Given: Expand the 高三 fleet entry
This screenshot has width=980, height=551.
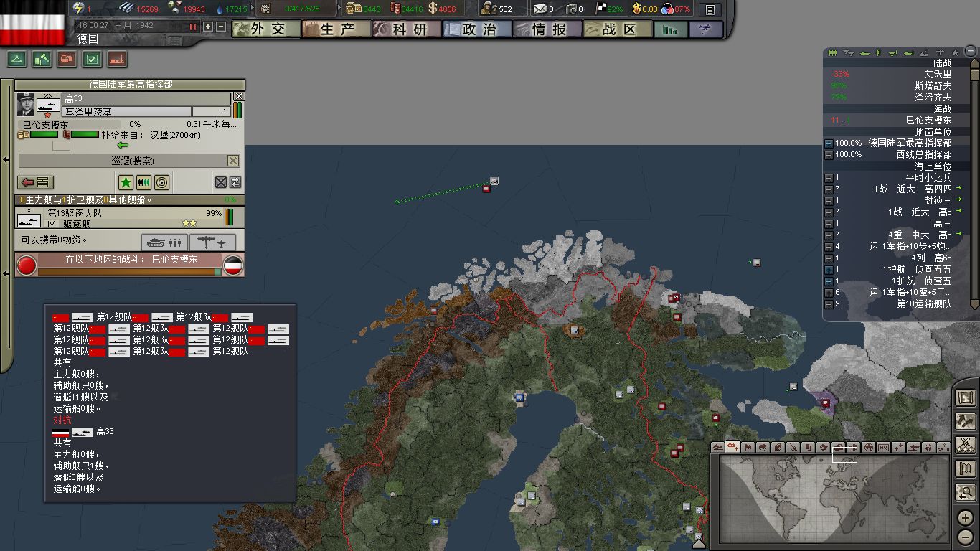Looking at the screenshot, I should pos(829,223).
